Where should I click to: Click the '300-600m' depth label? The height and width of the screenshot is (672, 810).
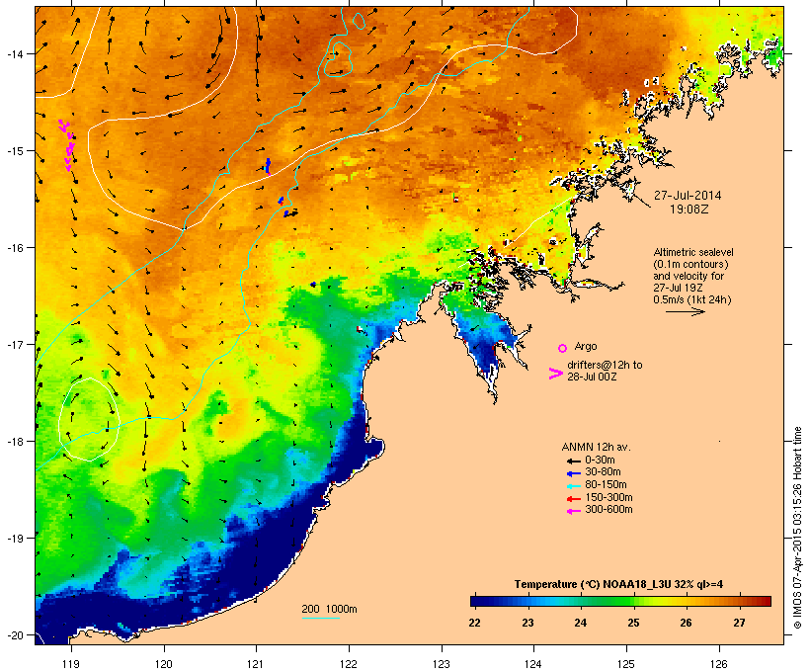point(608,510)
